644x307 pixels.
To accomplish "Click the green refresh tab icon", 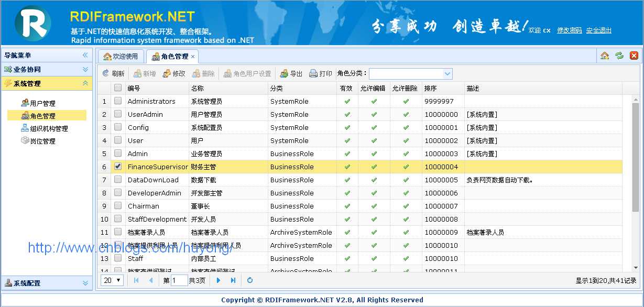I will coord(619,56).
